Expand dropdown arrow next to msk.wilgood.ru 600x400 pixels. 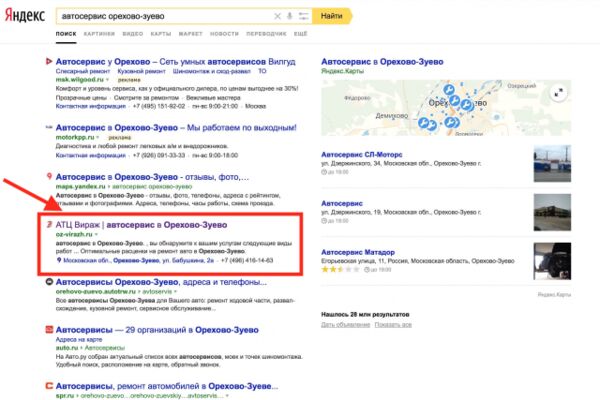(108, 80)
